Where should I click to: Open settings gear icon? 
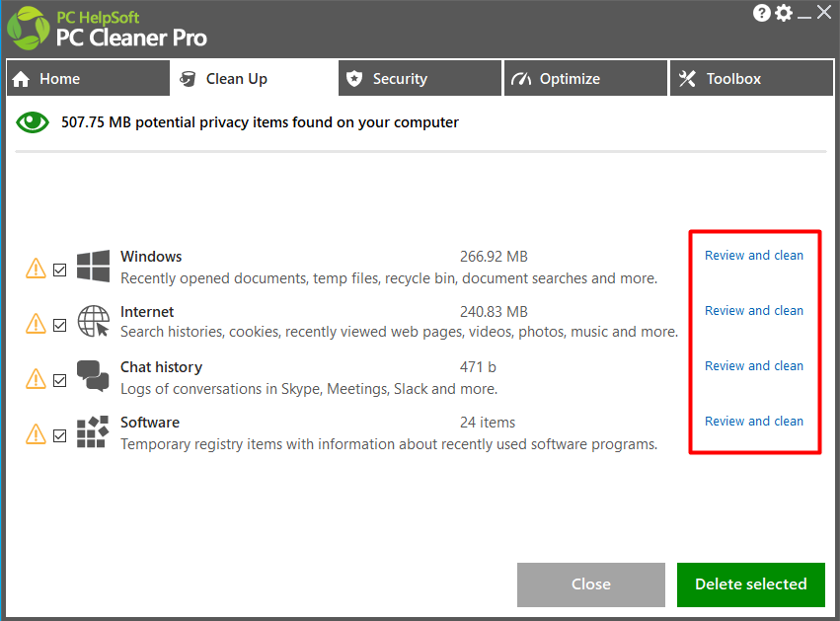tap(784, 13)
